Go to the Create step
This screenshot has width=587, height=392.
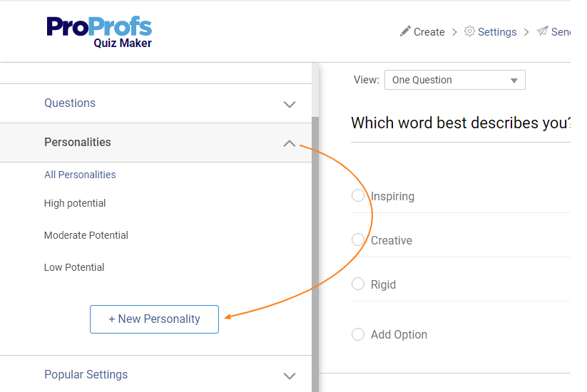pos(429,32)
